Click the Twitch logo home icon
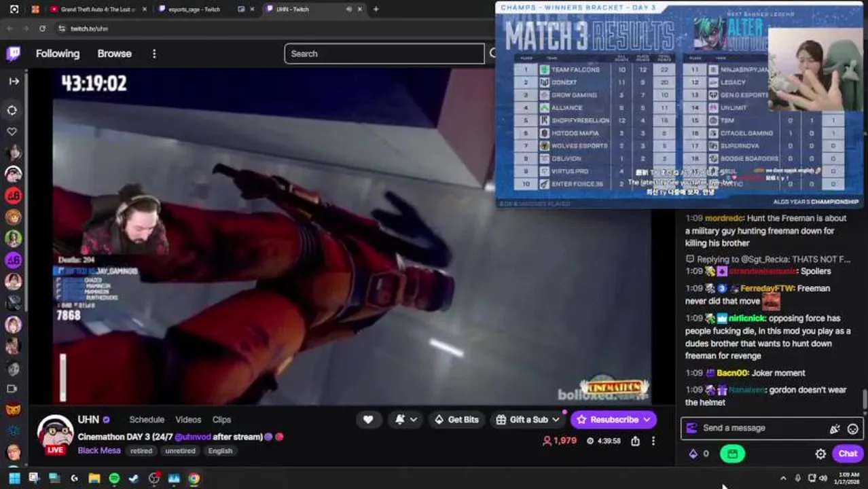Image resolution: width=868 pixels, height=489 pixels. click(13, 54)
